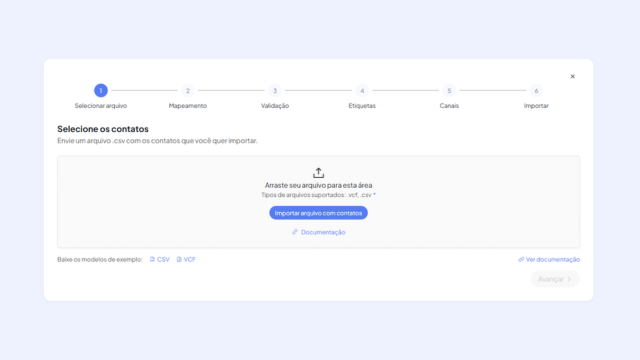Viewport: 640px width, 360px height.
Task: Click Importar arquivo com contatos button
Action: pyautogui.click(x=318, y=213)
